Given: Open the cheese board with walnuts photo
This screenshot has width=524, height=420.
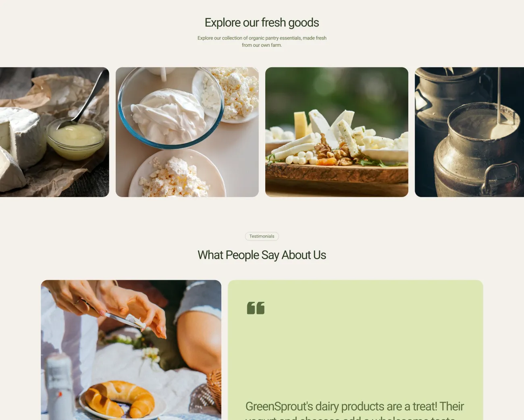Looking at the screenshot, I should pyautogui.click(x=337, y=132).
